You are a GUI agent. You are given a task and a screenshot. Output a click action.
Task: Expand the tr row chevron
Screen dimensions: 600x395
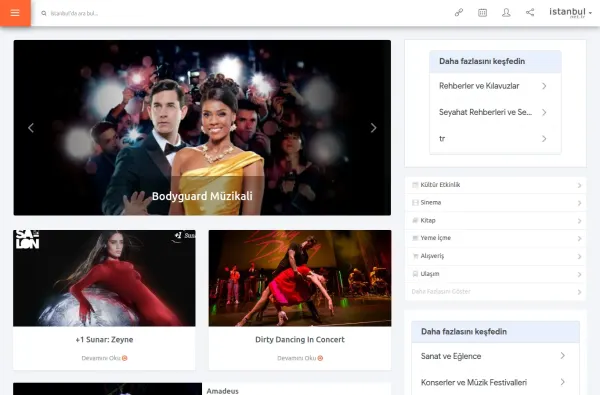(x=544, y=139)
